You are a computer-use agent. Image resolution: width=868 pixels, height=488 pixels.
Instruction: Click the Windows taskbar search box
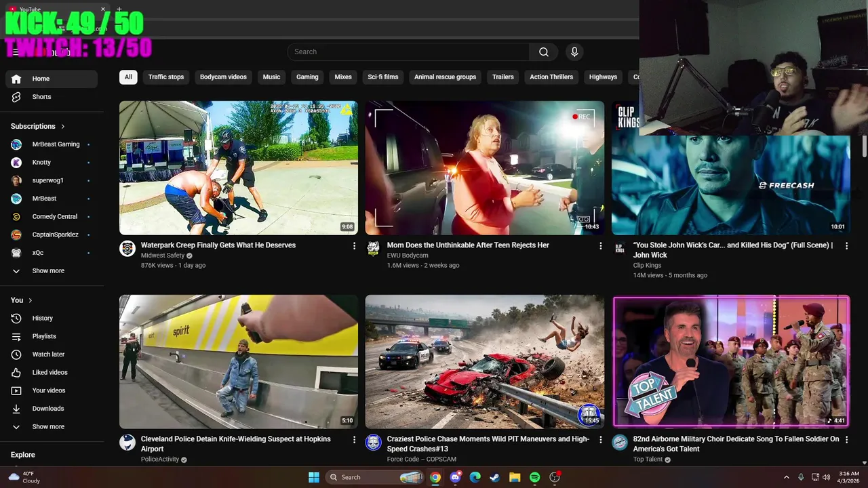(x=376, y=477)
